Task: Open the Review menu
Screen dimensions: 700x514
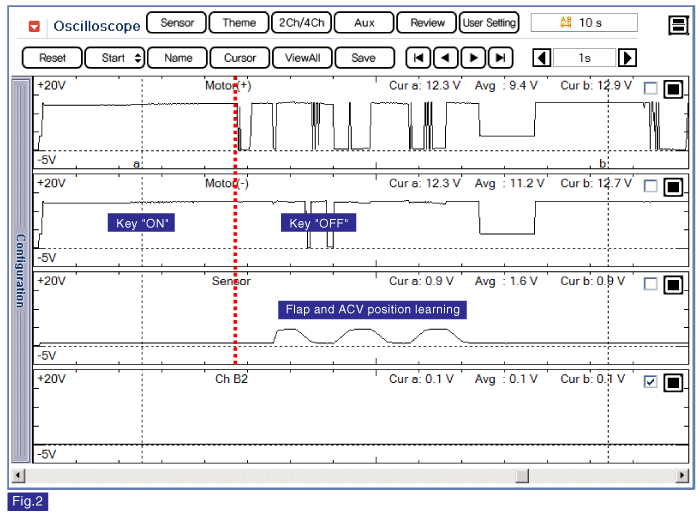Action: pos(427,23)
